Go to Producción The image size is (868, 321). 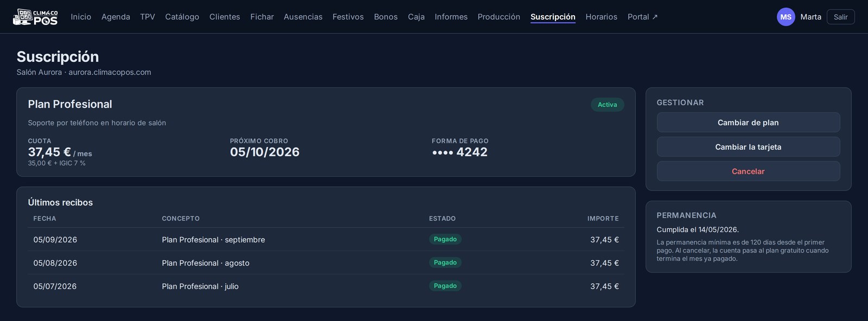pos(499,17)
